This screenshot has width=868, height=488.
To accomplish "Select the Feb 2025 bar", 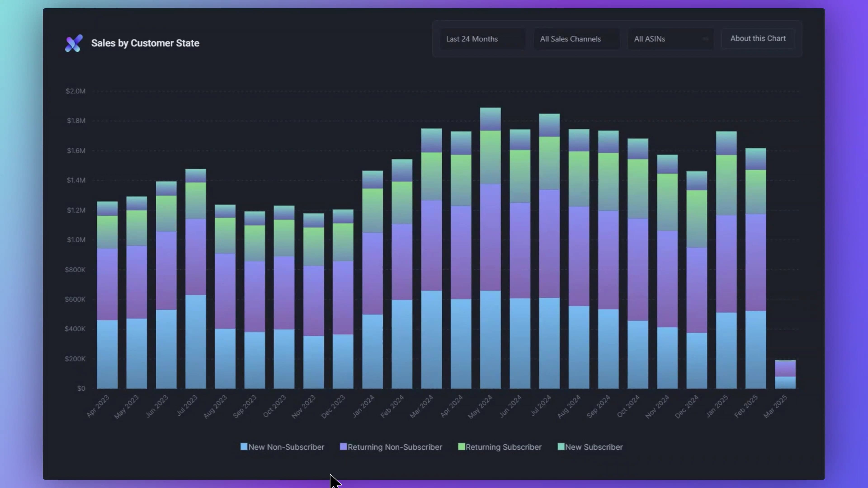I will pos(756,268).
